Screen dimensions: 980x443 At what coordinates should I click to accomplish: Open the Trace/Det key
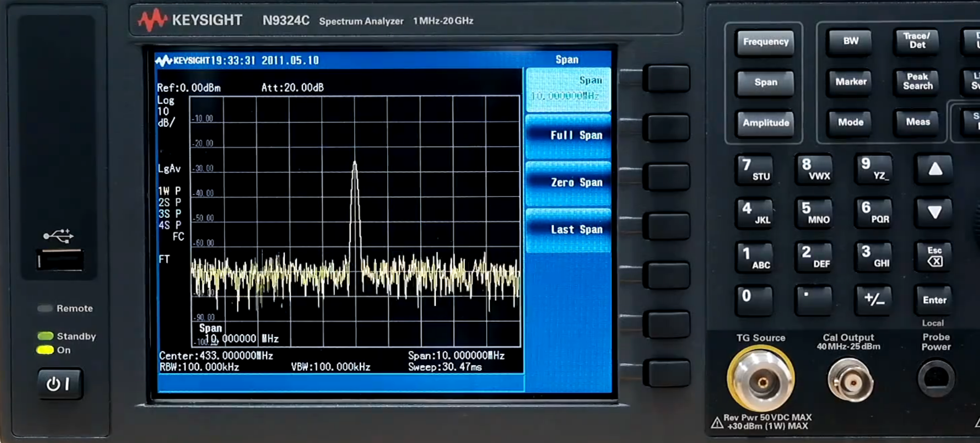917,41
